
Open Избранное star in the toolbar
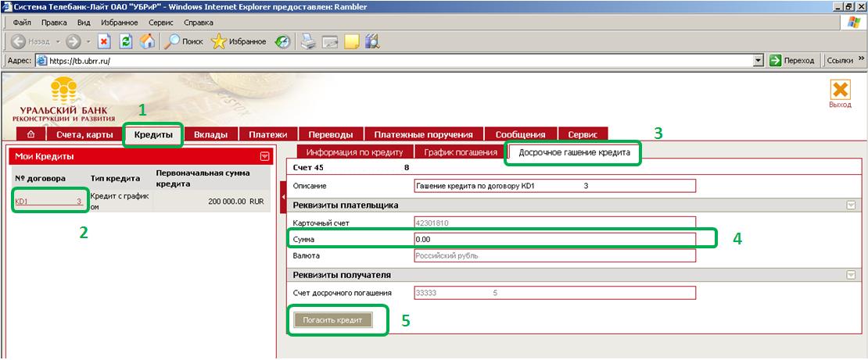coord(220,41)
